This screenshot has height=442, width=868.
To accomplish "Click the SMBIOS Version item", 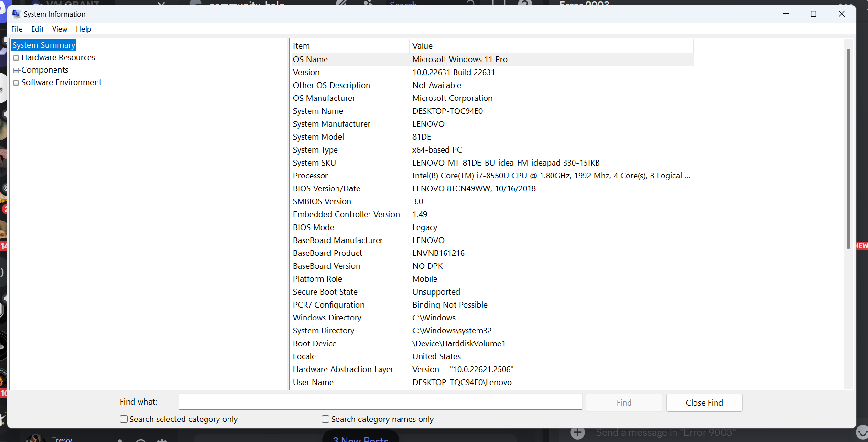I will point(322,201).
